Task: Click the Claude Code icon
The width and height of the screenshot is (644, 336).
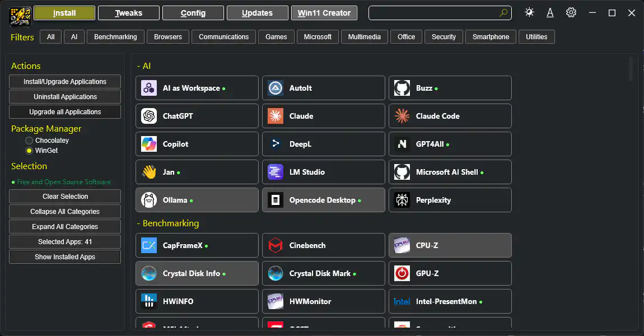Action: coord(402,116)
